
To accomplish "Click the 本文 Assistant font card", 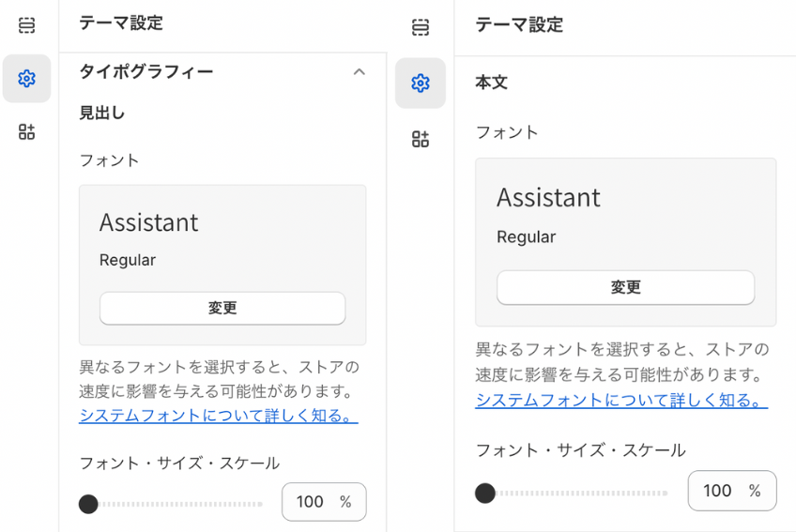I will coord(625,242).
